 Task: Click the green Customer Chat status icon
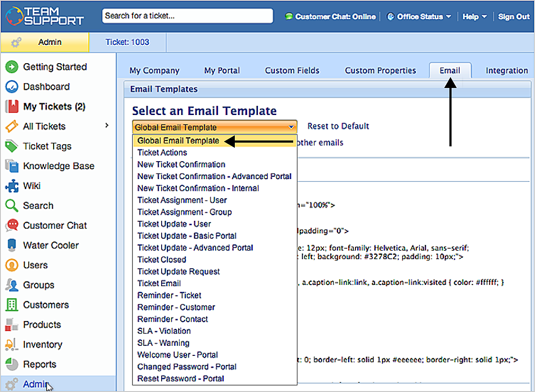pyautogui.click(x=289, y=17)
